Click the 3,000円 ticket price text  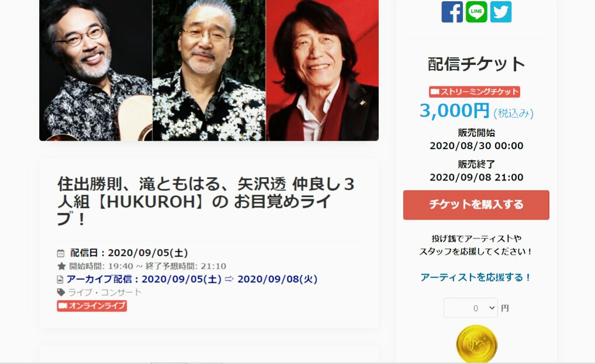click(454, 111)
